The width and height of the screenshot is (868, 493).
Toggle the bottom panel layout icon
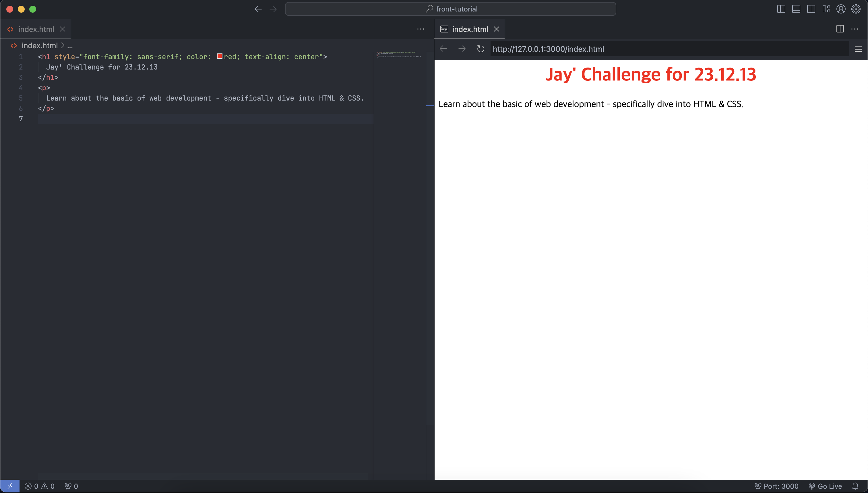click(x=796, y=9)
